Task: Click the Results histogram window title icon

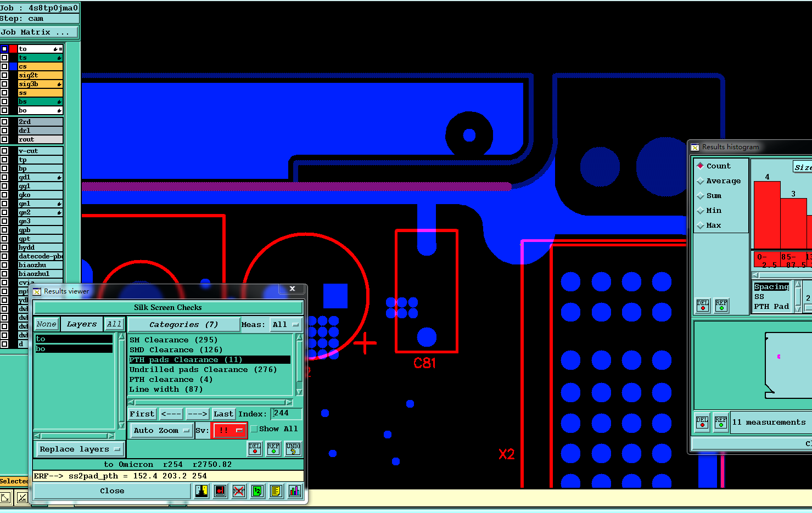Action: point(695,147)
